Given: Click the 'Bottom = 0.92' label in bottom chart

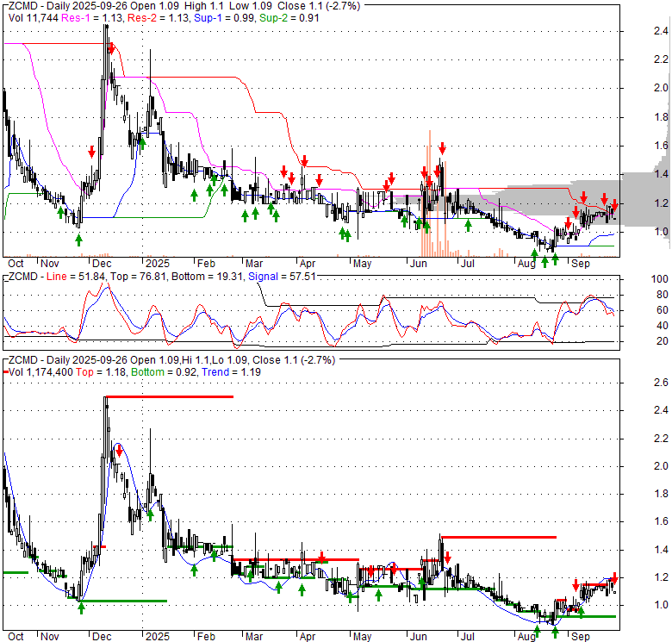Looking at the screenshot, I should coord(165,372).
